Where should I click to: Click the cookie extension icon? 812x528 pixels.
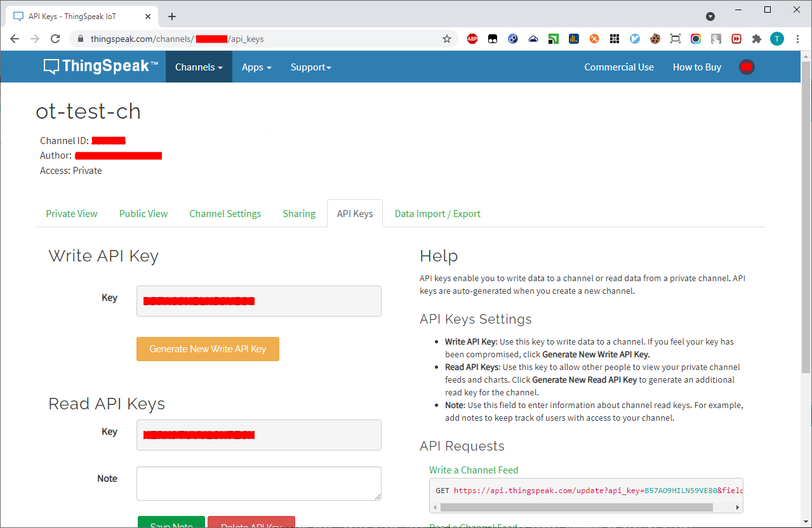(655, 39)
